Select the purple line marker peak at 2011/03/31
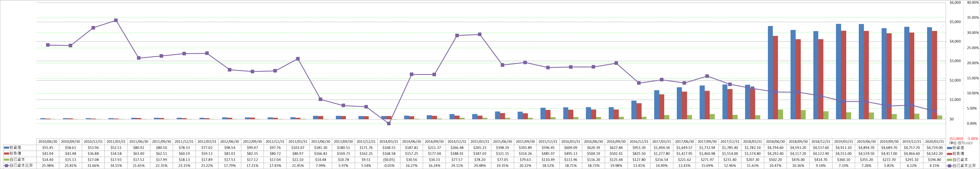 click(116, 20)
